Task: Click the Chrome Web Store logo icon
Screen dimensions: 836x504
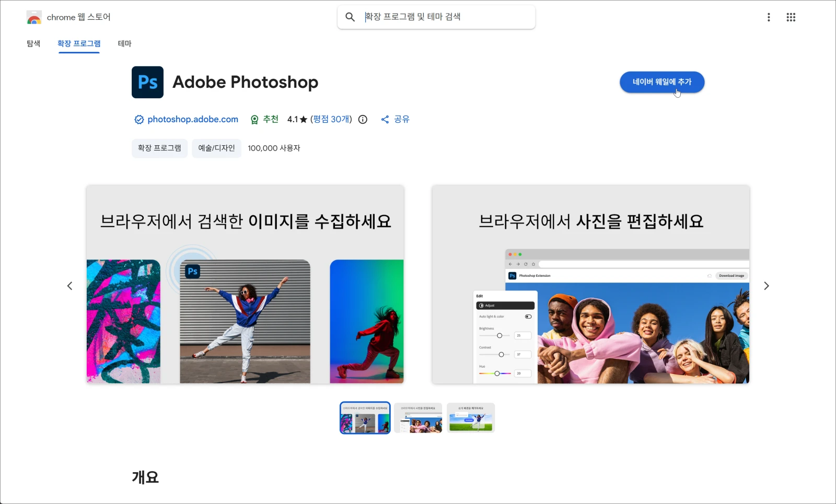Action: 33,17
